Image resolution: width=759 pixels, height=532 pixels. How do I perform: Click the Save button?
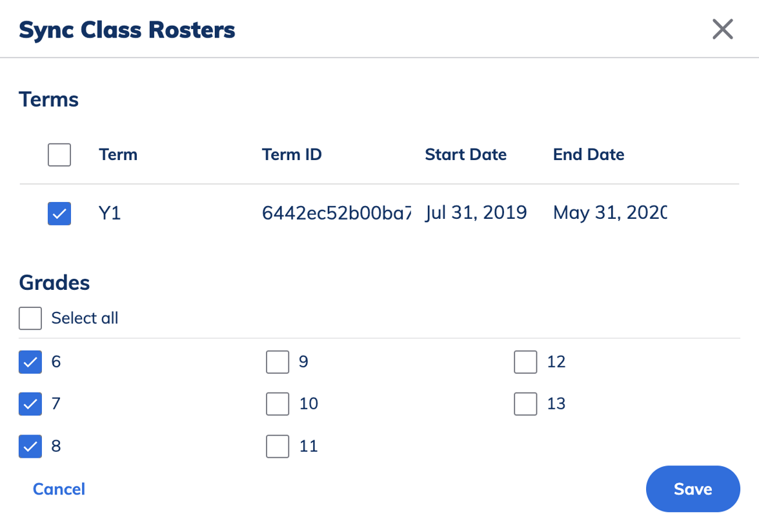[x=693, y=489]
